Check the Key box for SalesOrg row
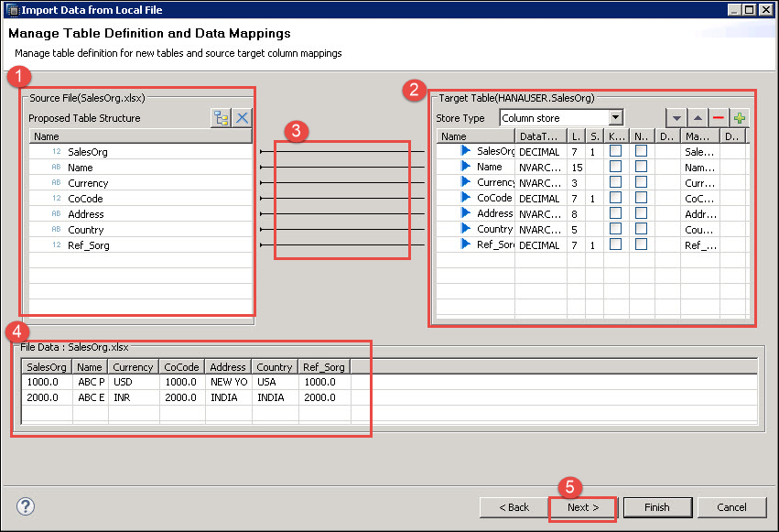This screenshot has width=779, height=532. click(616, 151)
